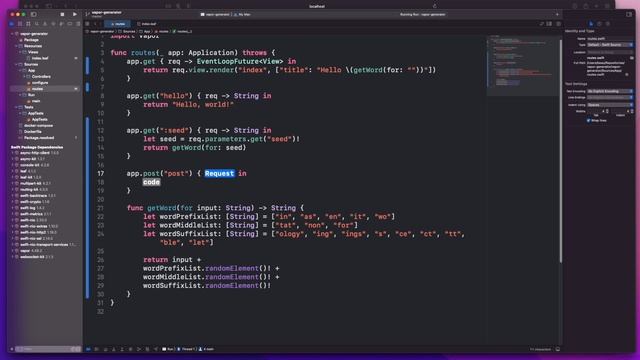Adjust the Indent width stepper
The height and width of the screenshot is (360, 640).
(x=632, y=111)
